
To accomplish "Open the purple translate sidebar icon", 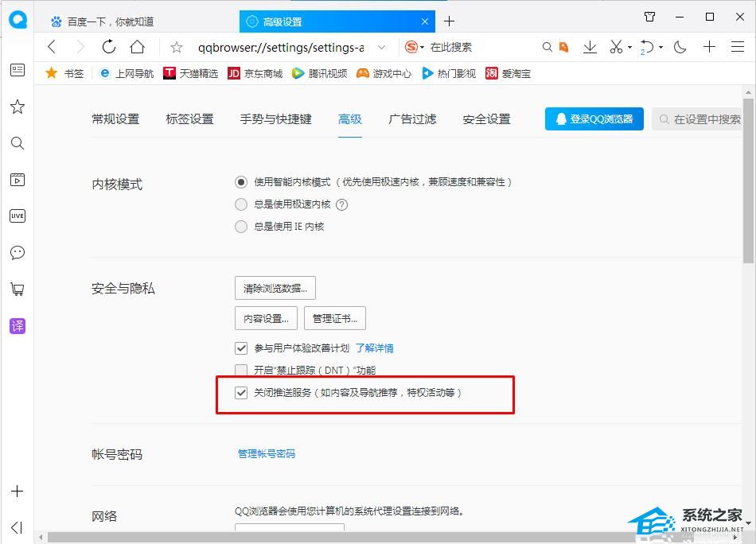I will 18,326.
